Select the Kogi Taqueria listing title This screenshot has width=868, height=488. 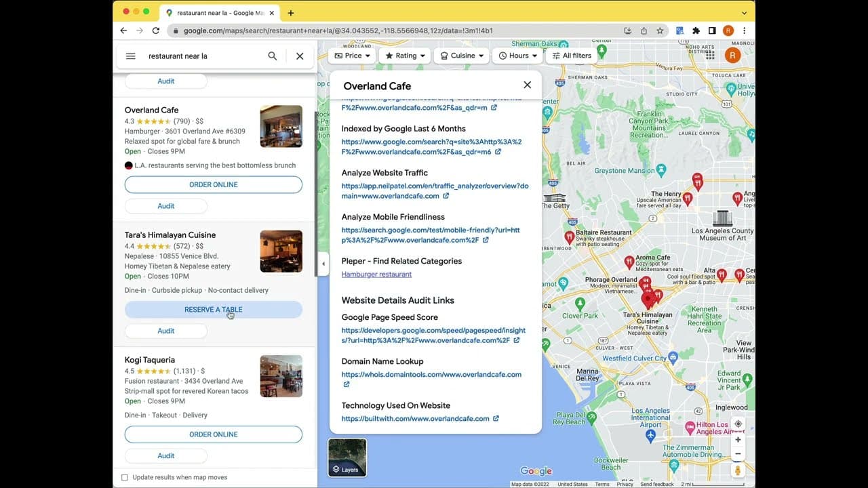[150, 360]
